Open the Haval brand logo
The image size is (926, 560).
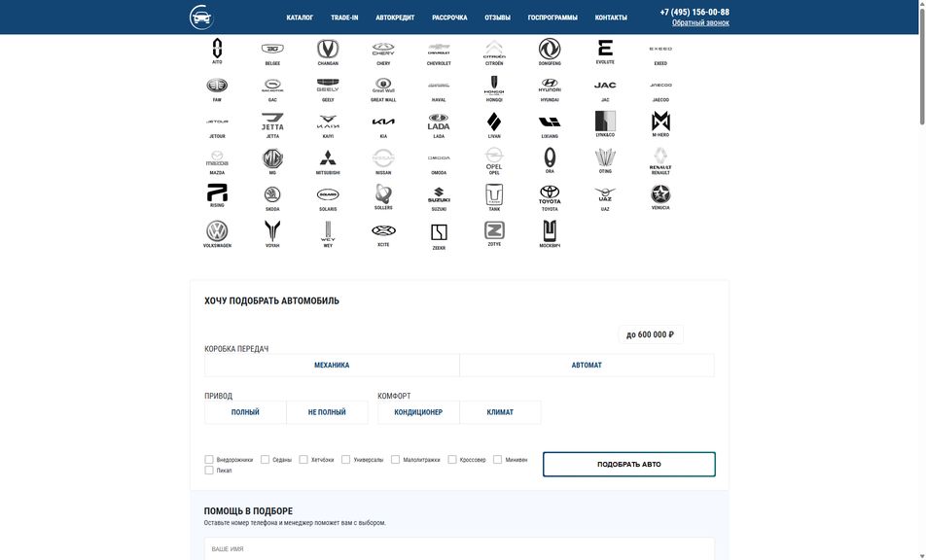tap(439, 86)
